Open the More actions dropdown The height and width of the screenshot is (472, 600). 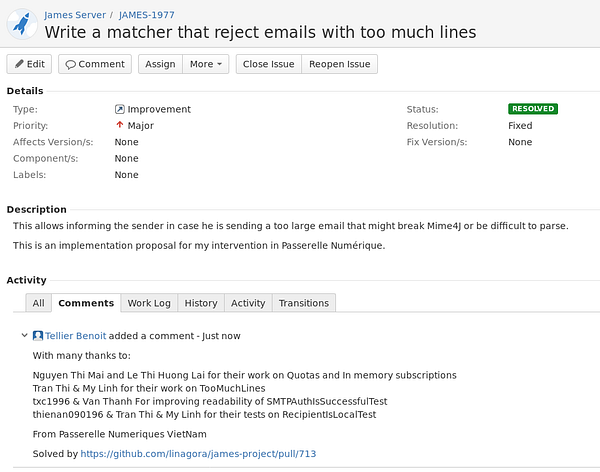click(207, 64)
